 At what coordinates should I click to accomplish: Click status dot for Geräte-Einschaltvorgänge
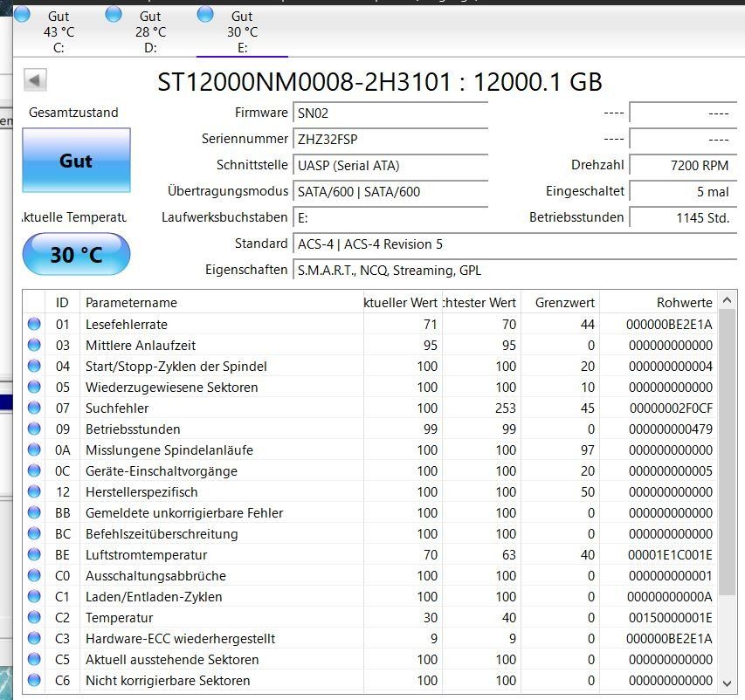34,470
